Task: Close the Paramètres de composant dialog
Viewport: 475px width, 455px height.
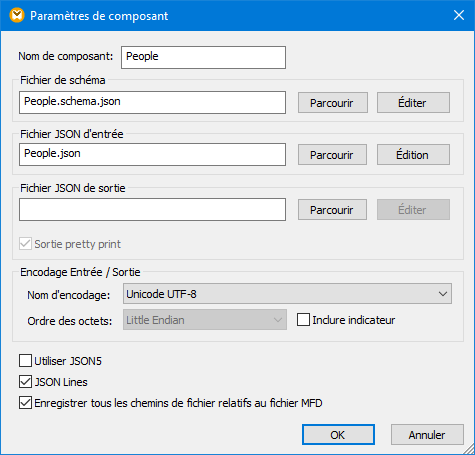Action: click(459, 15)
